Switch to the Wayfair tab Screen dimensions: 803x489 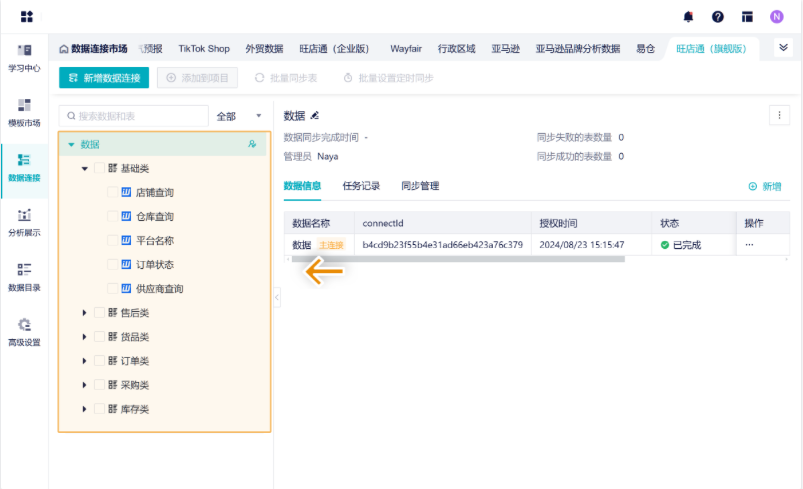pos(406,49)
